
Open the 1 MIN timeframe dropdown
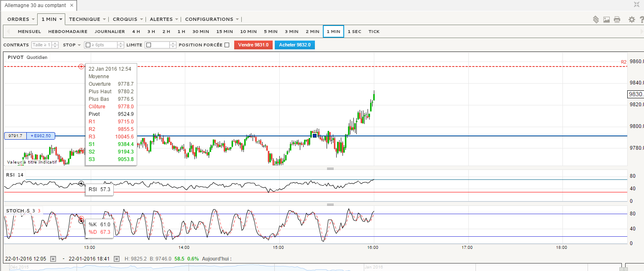(51, 19)
